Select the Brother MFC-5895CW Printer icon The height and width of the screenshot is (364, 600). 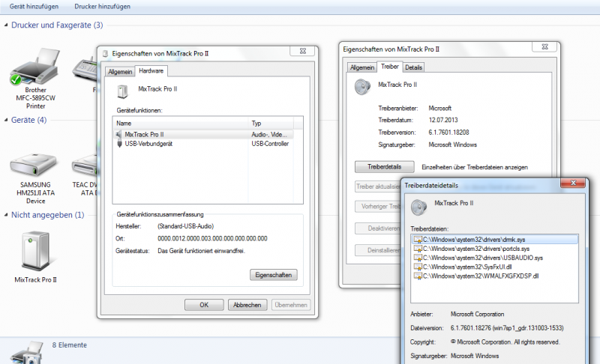click(x=35, y=67)
